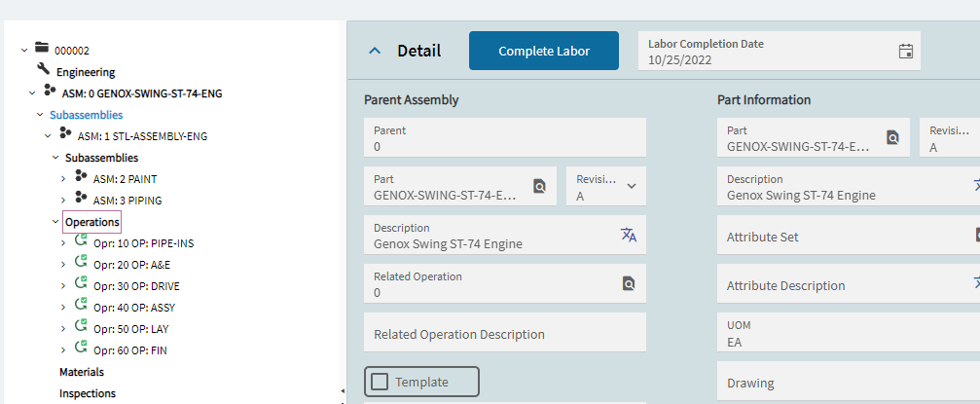Click the Part search icon under Part Information
Viewport: 980px width, 404px height.
point(892,137)
